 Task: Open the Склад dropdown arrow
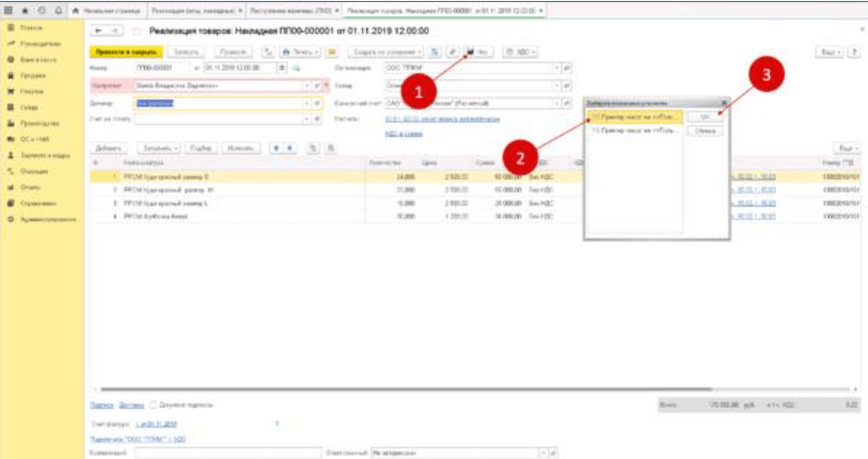click(x=556, y=86)
